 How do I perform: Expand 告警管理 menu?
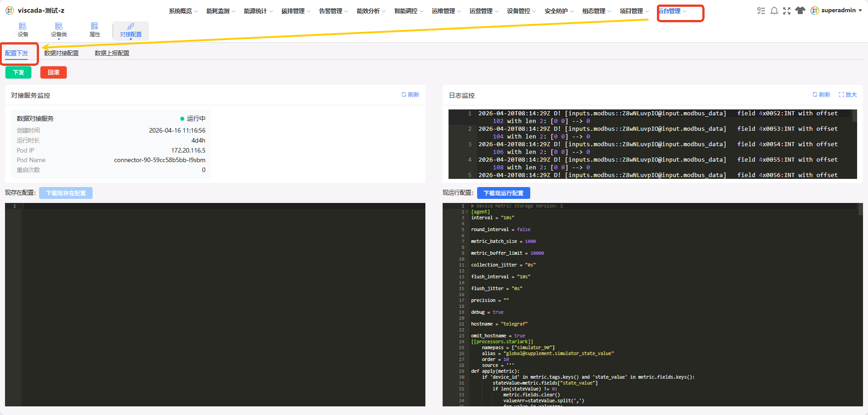coord(334,11)
